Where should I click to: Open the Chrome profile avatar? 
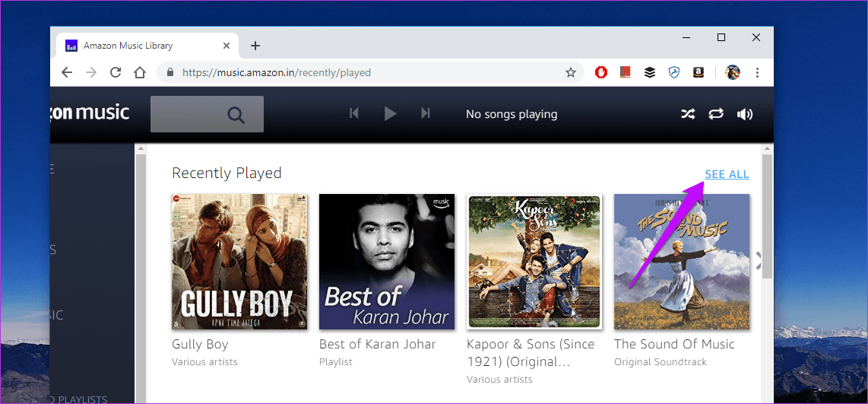(x=733, y=72)
